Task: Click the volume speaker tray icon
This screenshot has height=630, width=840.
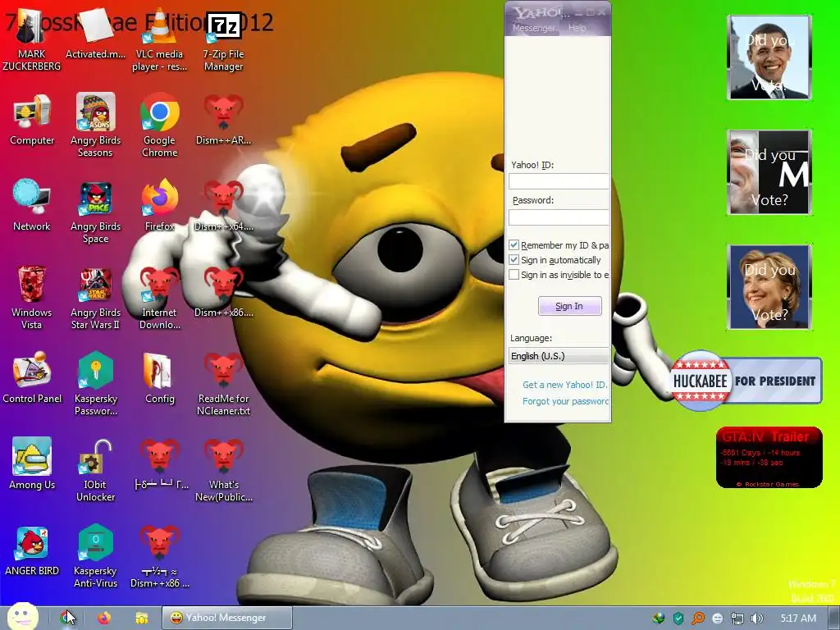Action: point(756,619)
